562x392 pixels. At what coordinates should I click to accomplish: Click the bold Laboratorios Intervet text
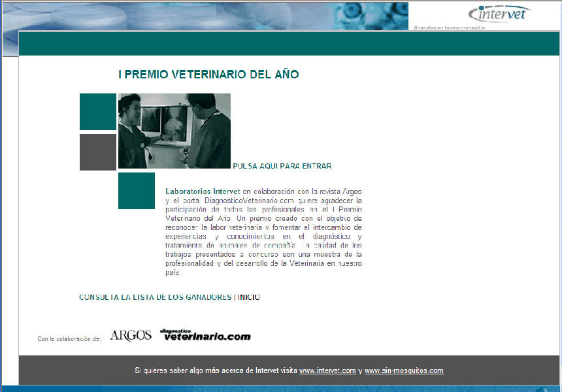point(203,191)
